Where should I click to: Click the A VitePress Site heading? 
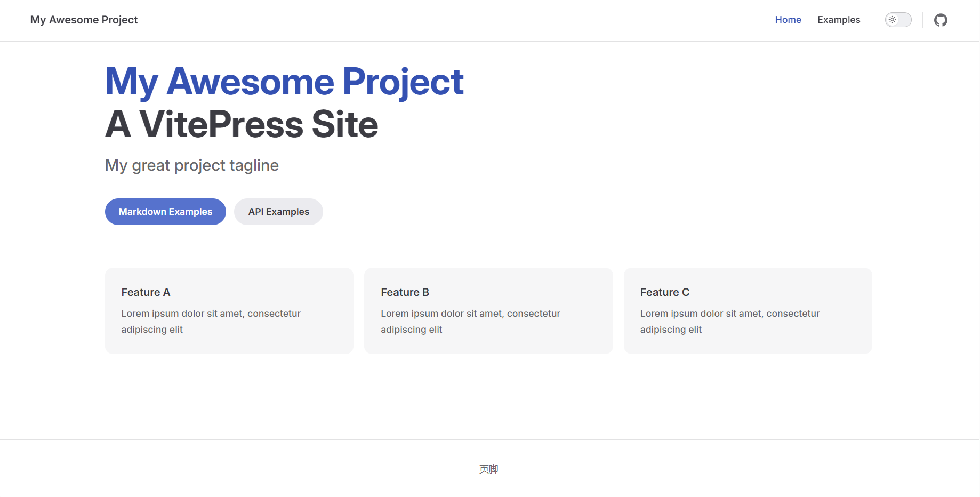point(242,124)
